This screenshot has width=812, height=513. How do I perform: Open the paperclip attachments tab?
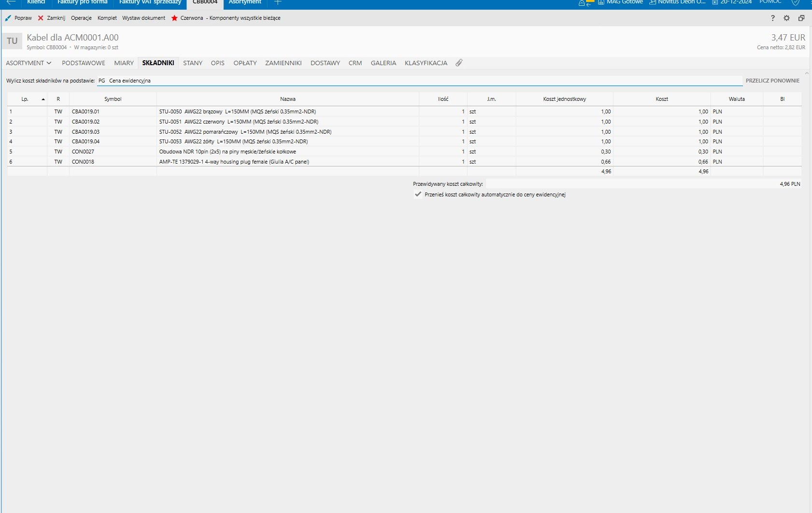pos(459,63)
